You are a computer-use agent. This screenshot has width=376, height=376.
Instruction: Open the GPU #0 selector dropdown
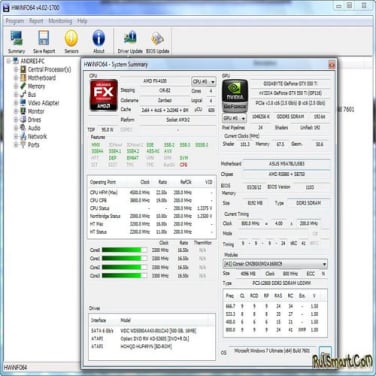click(234, 118)
